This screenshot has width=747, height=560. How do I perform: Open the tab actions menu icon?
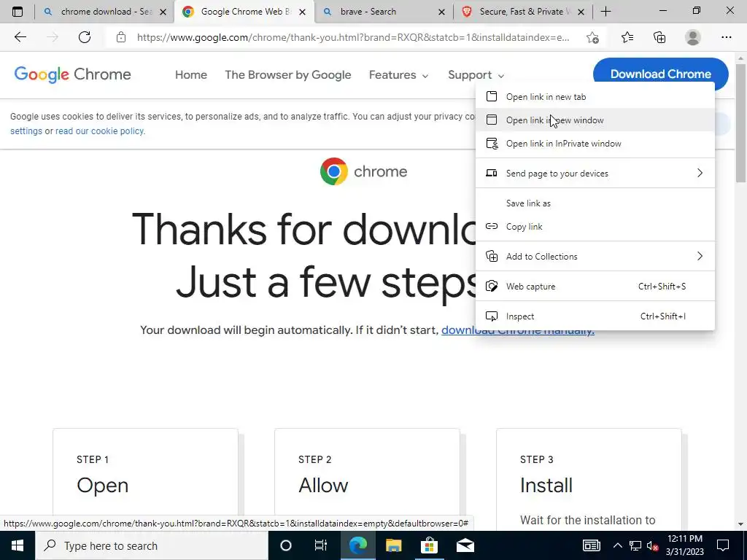point(18,12)
